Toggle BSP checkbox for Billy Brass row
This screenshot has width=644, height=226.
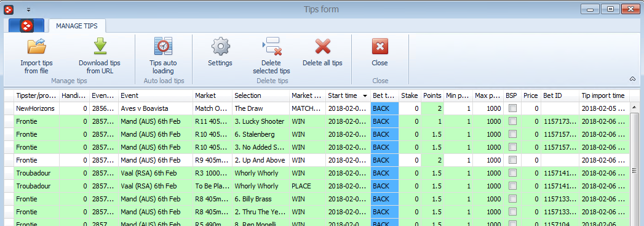(512, 199)
